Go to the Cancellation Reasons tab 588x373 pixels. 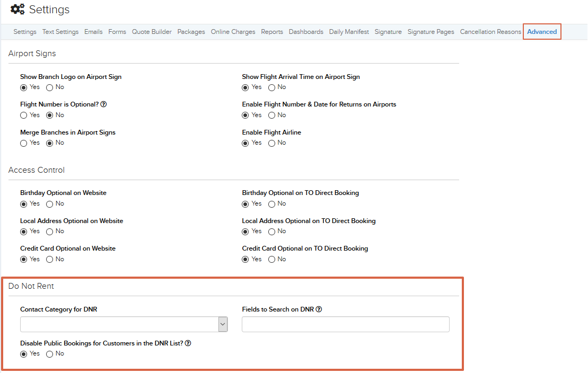(490, 31)
